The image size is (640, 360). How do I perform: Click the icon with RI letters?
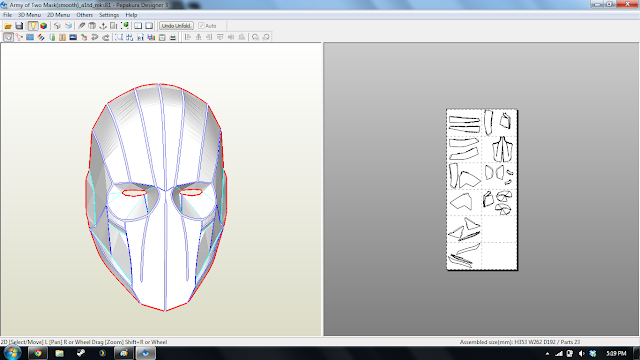coord(140,37)
